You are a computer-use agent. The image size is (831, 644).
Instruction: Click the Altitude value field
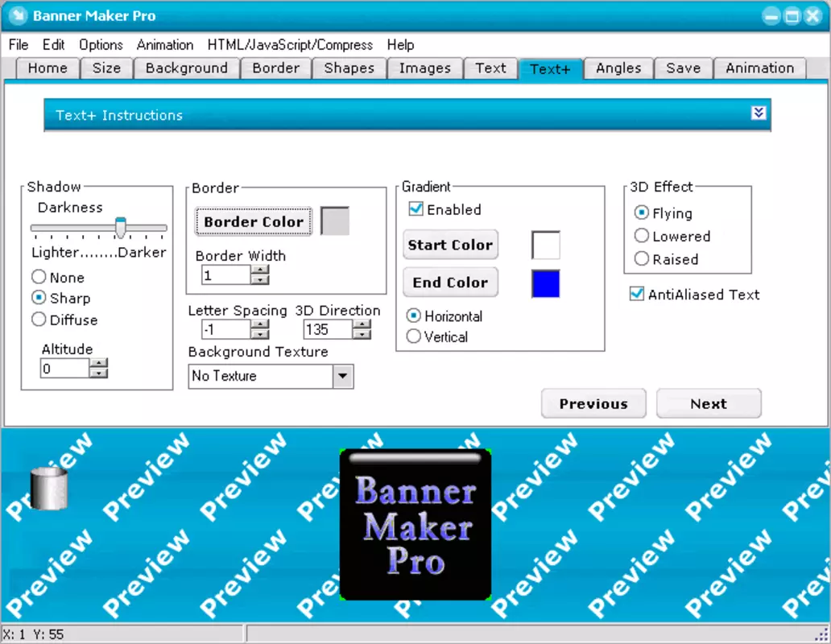(64, 369)
